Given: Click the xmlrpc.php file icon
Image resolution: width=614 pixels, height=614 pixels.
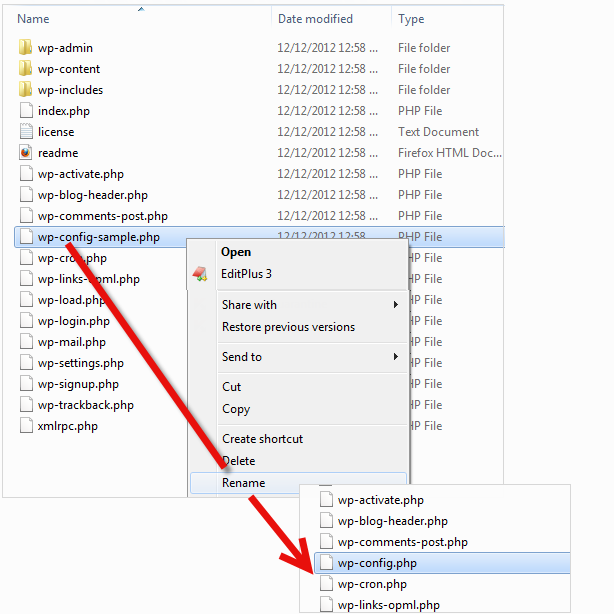Looking at the screenshot, I should [x=26, y=426].
